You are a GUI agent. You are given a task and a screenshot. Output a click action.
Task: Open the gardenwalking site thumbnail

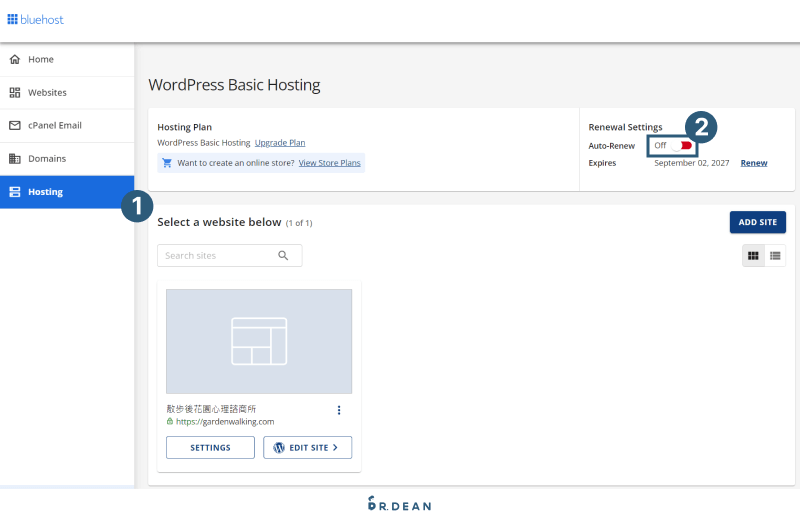(259, 341)
